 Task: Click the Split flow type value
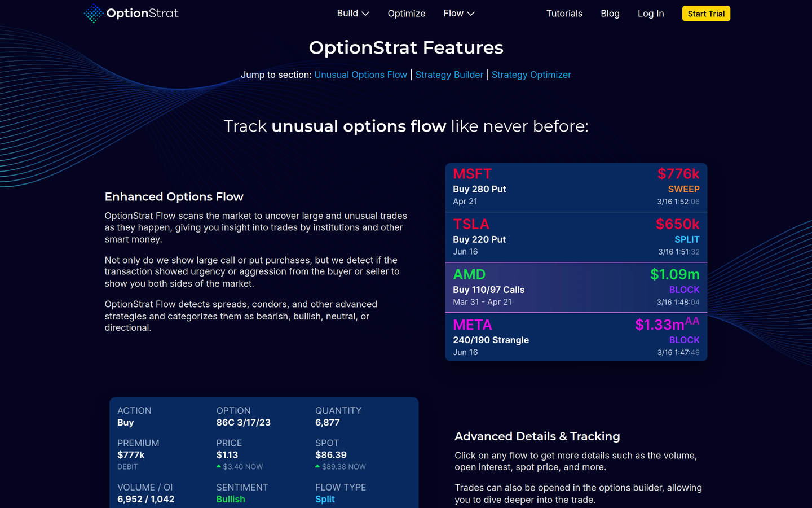tap(325, 499)
